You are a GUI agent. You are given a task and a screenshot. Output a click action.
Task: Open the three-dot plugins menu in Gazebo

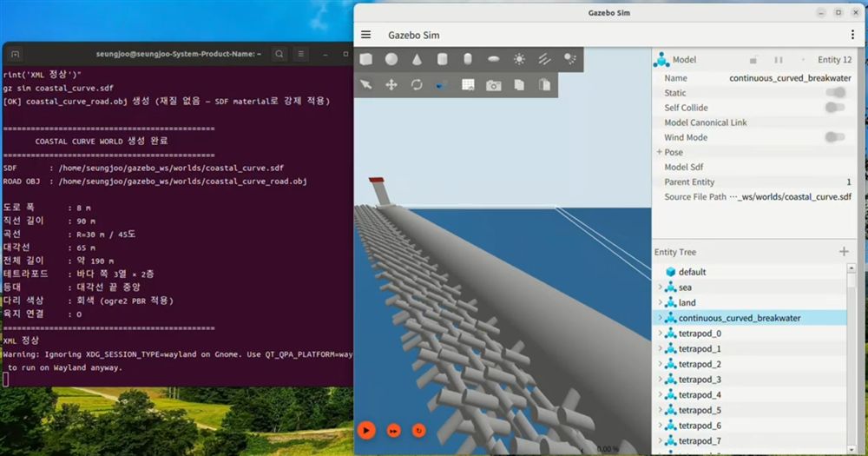pyautogui.click(x=852, y=35)
